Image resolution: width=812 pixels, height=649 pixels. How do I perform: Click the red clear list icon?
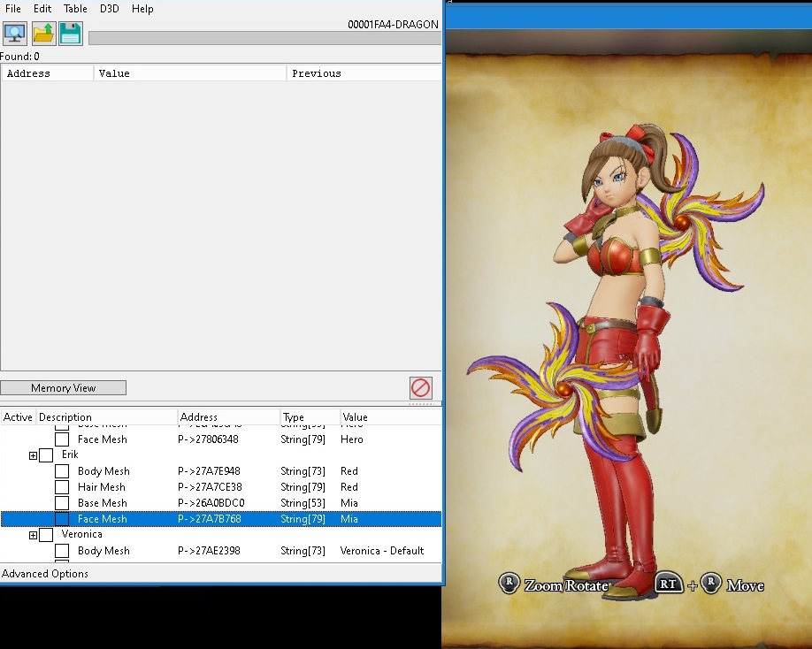click(420, 387)
